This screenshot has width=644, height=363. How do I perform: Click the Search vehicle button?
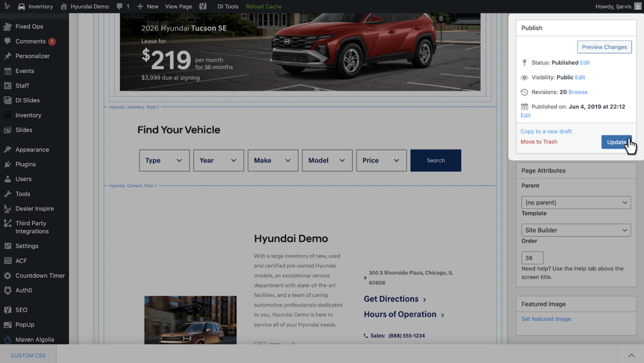coord(436,160)
